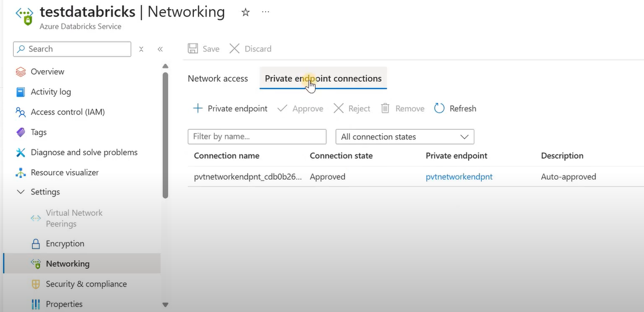Open Virtual Network Peerings

click(x=74, y=218)
